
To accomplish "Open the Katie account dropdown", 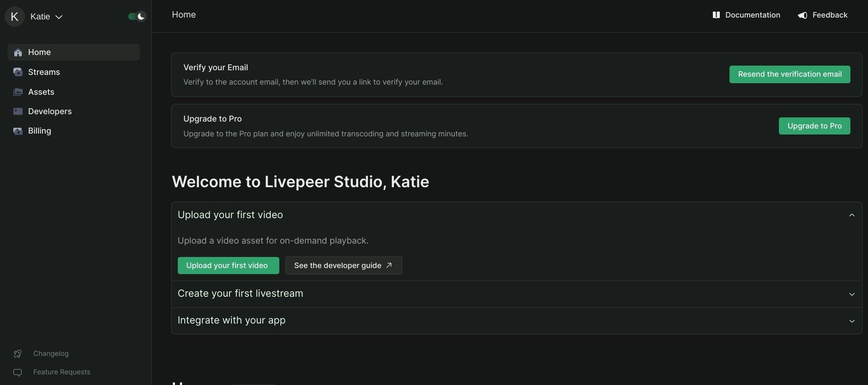I will point(46,17).
